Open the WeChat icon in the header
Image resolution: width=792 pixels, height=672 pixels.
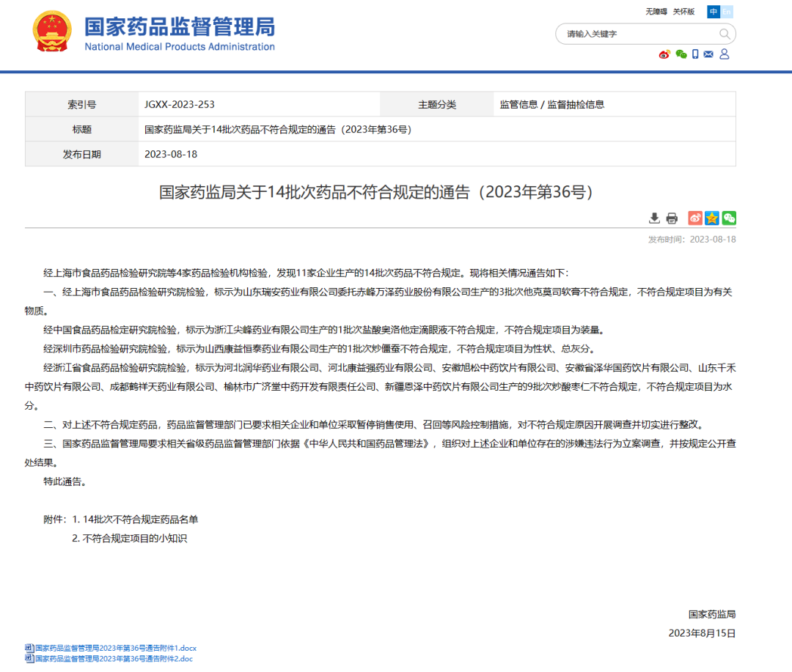(x=681, y=54)
